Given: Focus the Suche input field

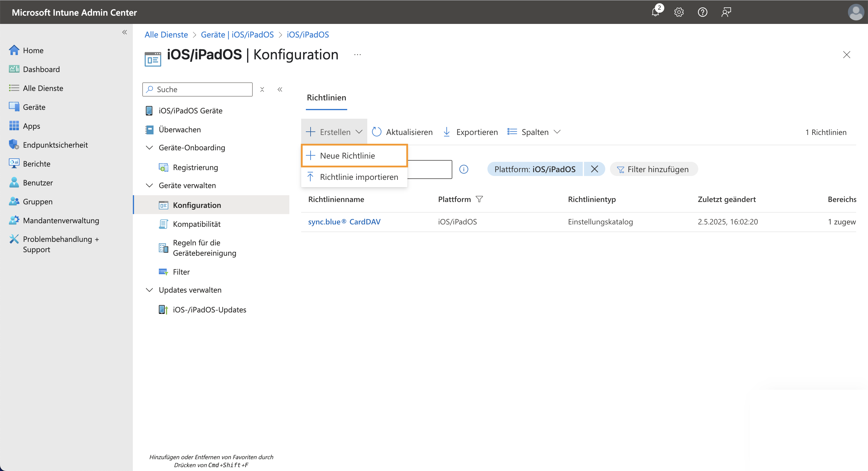Looking at the screenshot, I should 198,89.
